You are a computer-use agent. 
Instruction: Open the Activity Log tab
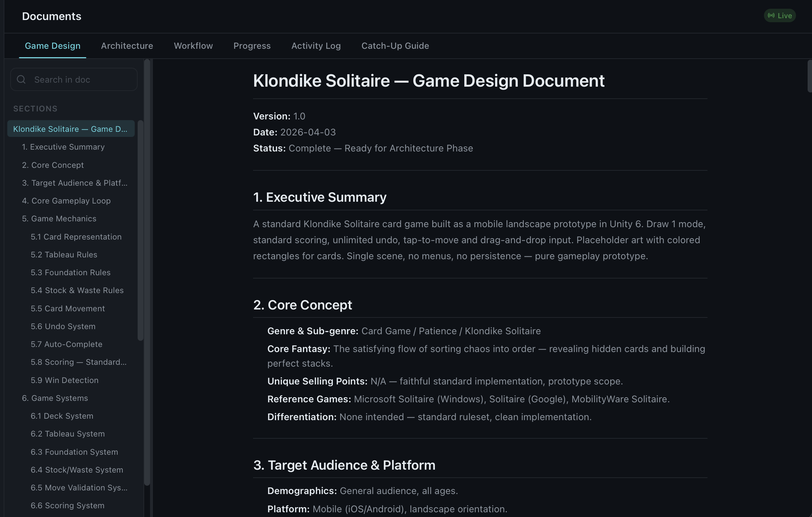coord(316,46)
